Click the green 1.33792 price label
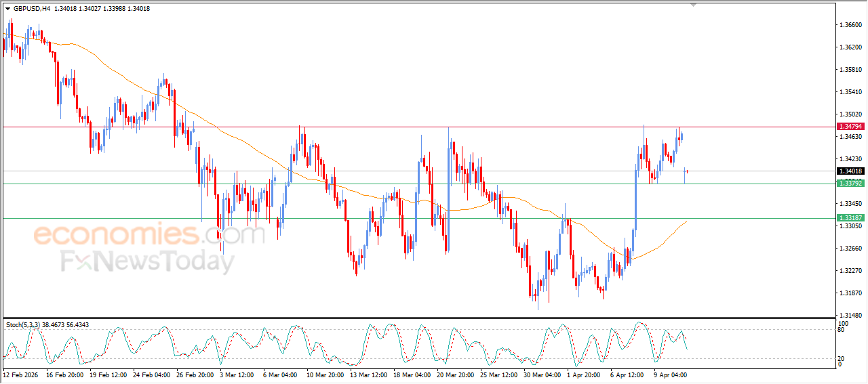Screen dimensions: 868x384 850,184
